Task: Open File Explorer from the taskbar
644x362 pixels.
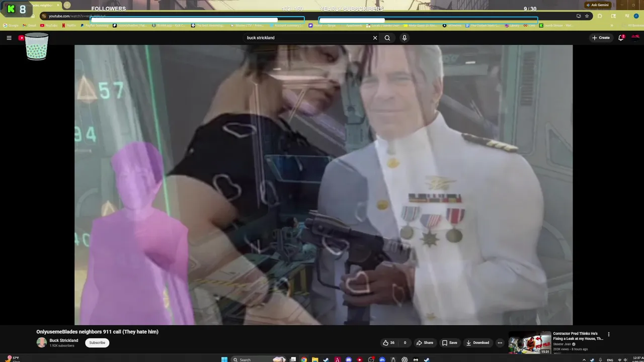Action: pos(315,359)
